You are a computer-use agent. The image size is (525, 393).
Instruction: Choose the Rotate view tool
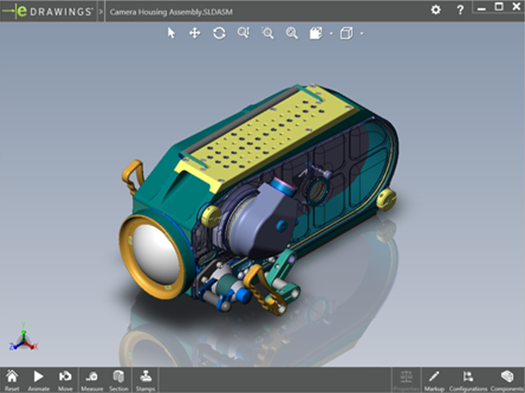[219, 33]
